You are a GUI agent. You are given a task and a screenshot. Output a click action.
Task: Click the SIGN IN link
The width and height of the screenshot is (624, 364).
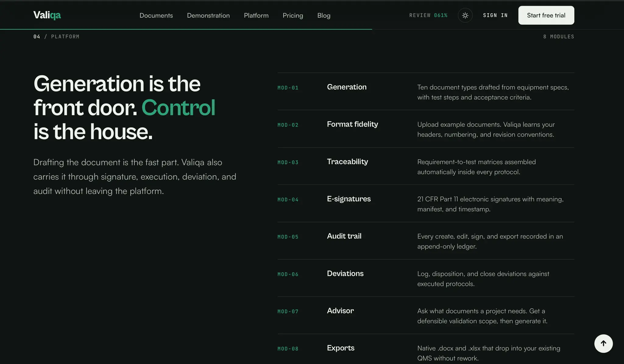click(495, 15)
